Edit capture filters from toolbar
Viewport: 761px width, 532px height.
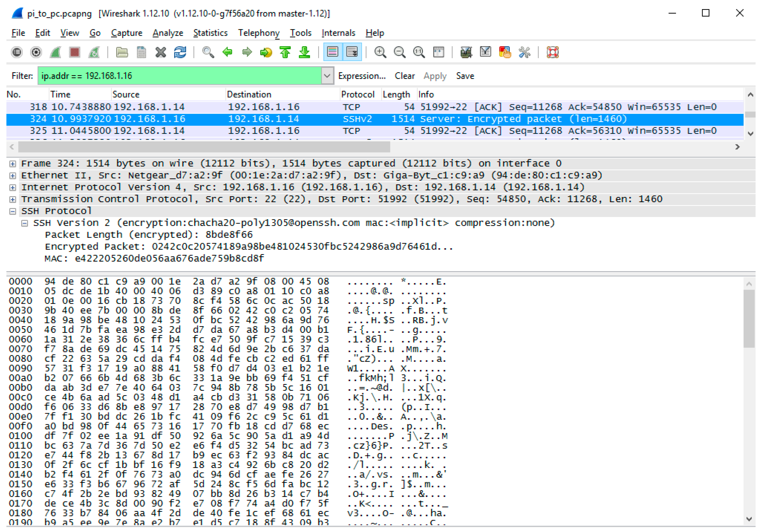point(466,52)
